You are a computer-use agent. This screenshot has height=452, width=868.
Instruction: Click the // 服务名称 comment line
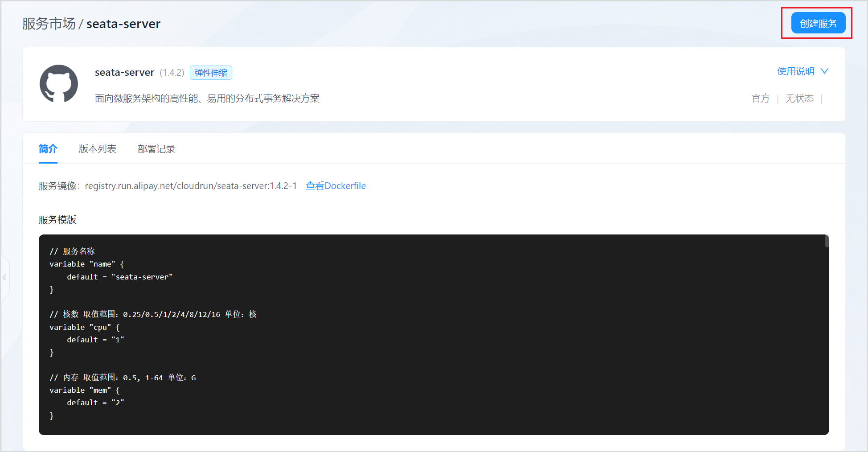tap(72, 251)
